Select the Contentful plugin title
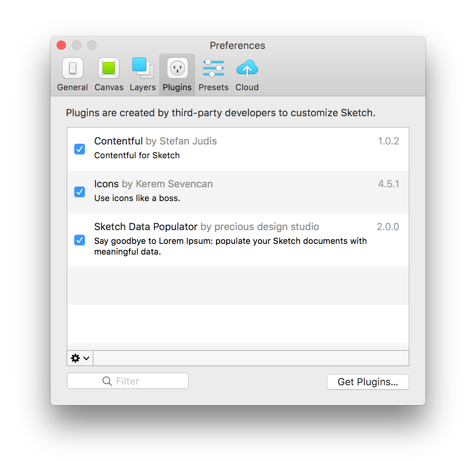476x461 pixels. [x=118, y=141]
